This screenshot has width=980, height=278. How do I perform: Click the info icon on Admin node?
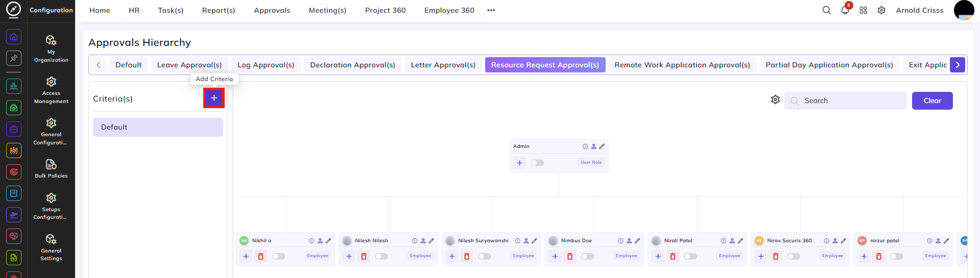[x=585, y=146]
